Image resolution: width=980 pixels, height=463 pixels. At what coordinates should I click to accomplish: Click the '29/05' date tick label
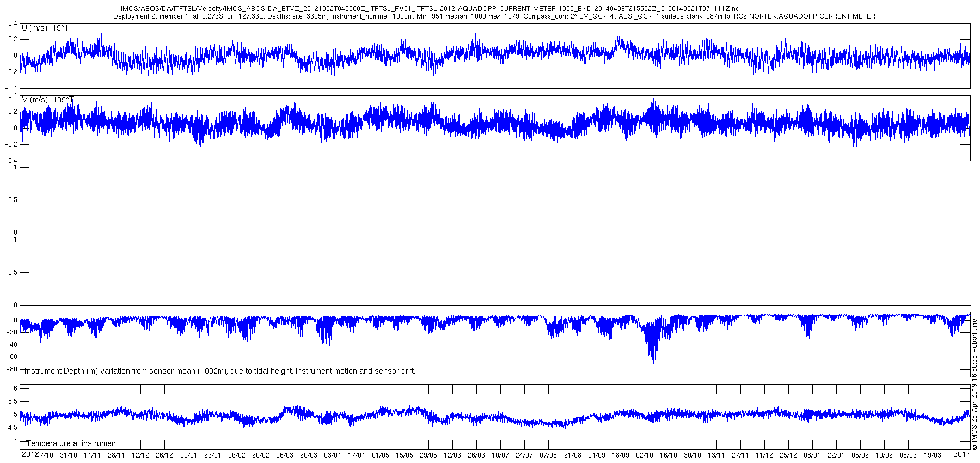[x=428, y=455]
